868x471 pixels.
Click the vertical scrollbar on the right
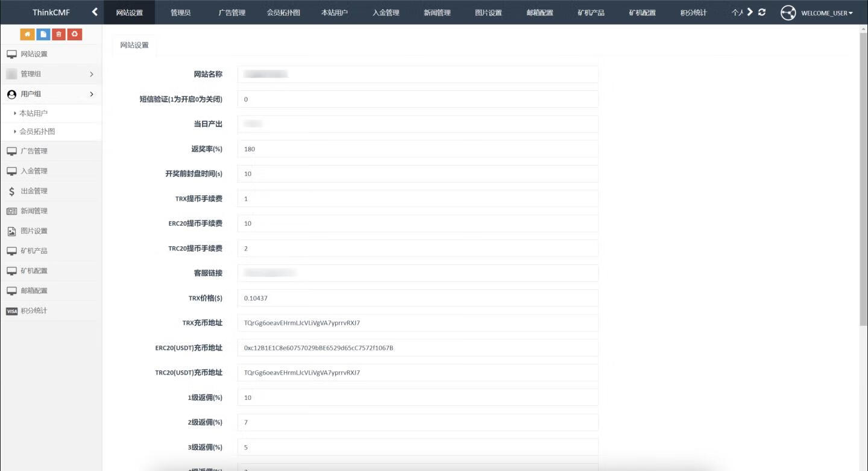(863, 181)
